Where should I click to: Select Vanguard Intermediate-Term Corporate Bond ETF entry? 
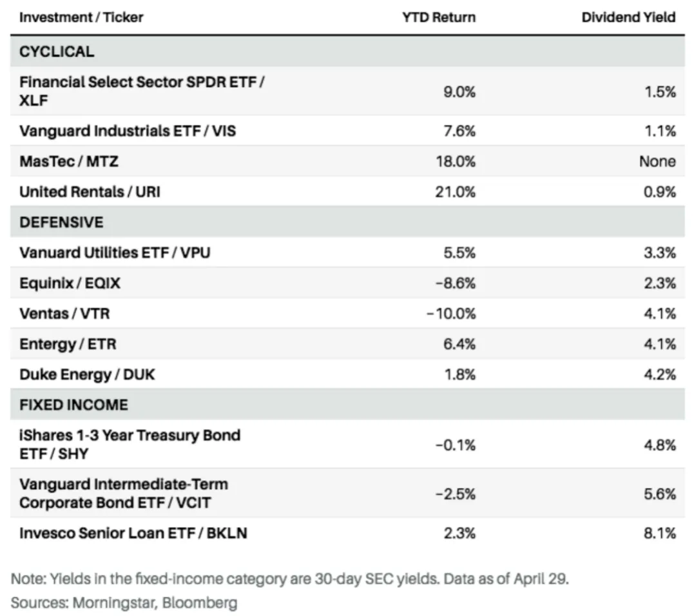[x=124, y=493]
